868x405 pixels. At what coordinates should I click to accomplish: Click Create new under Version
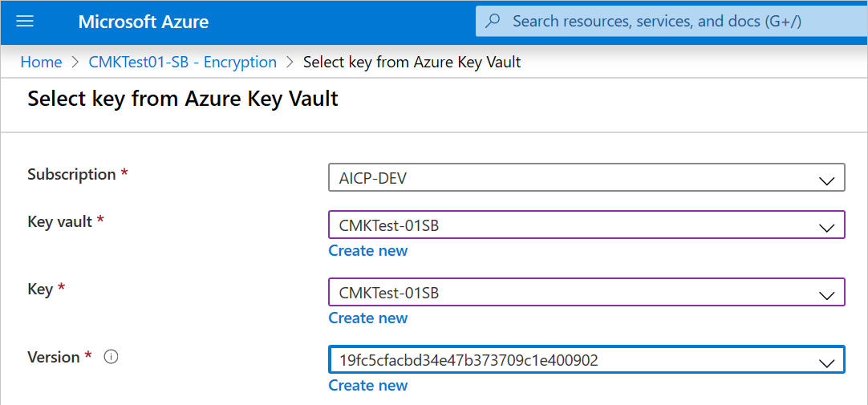pyautogui.click(x=368, y=386)
